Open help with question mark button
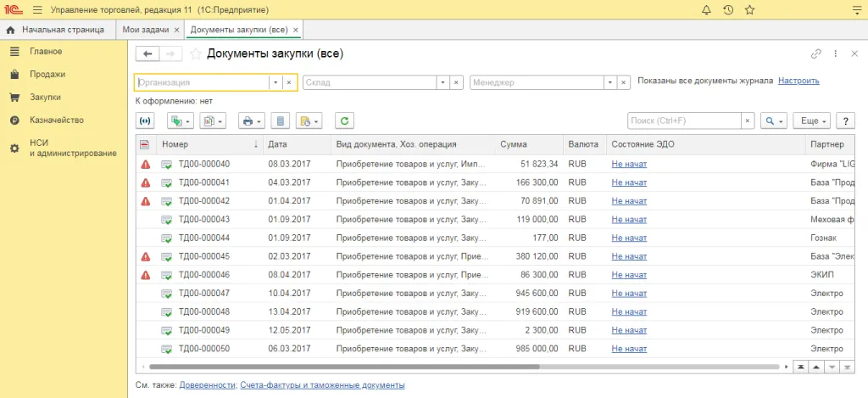 pos(844,121)
